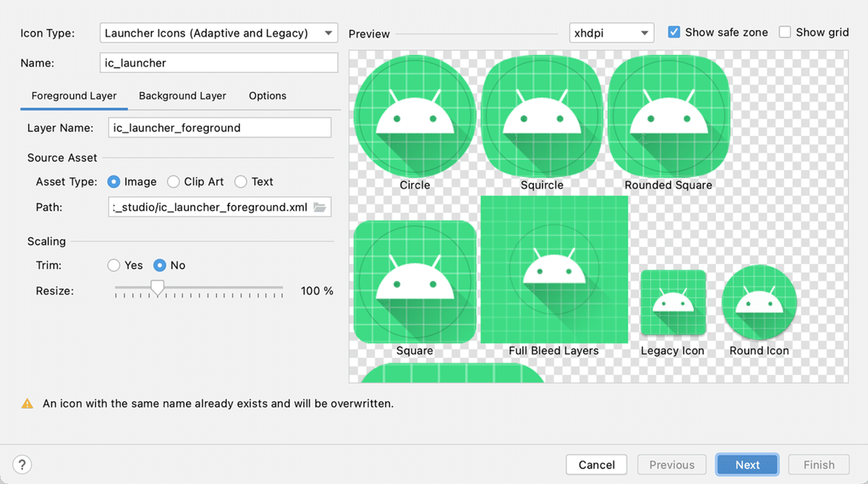
Task: Select the Rounded Square icon preview
Action: pyautogui.click(x=668, y=116)
